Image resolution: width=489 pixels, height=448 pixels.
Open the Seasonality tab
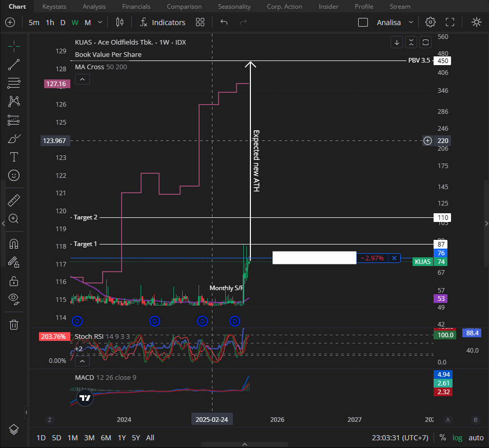(234, 7)
